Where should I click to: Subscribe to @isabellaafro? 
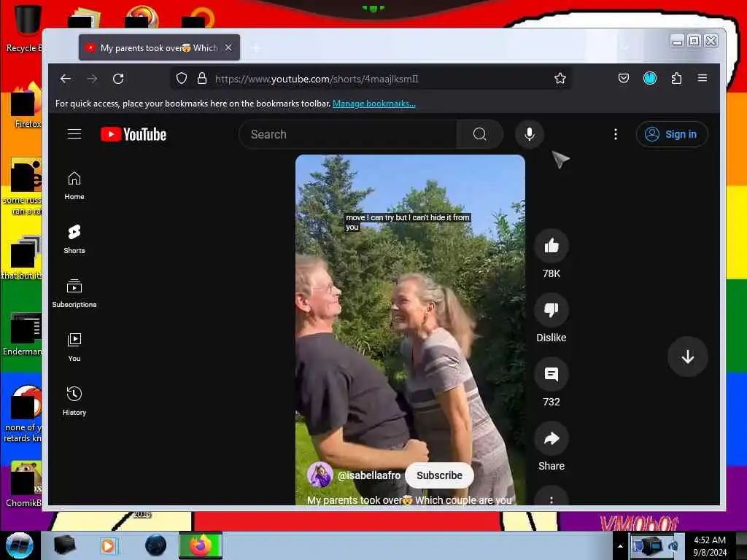[x=439, y=475]
